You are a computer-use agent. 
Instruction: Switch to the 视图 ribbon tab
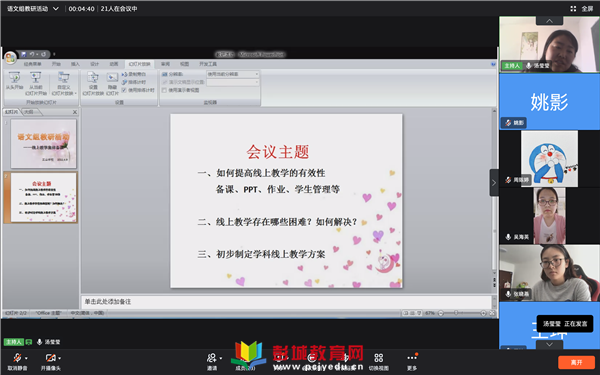(x=184, y=64)
